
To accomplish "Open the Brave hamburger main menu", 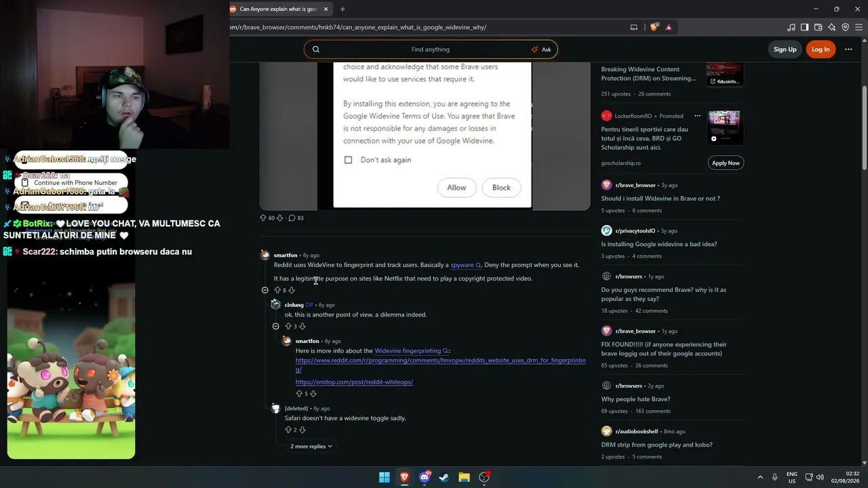I will coord(859,27).
